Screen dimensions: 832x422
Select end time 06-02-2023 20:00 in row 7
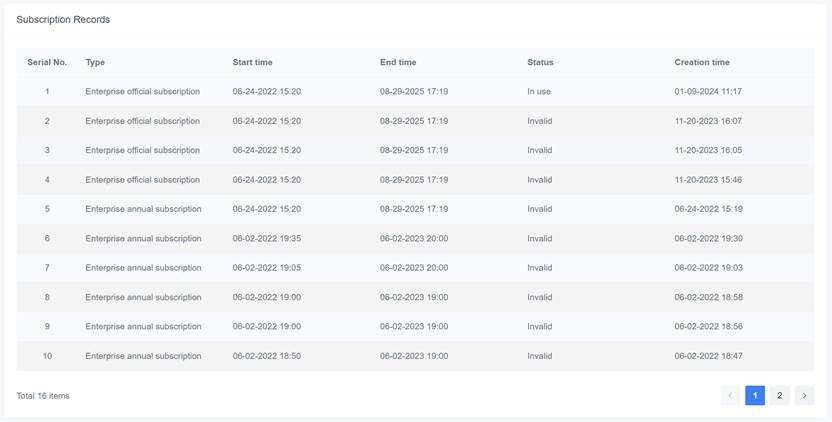click(414, 268)
